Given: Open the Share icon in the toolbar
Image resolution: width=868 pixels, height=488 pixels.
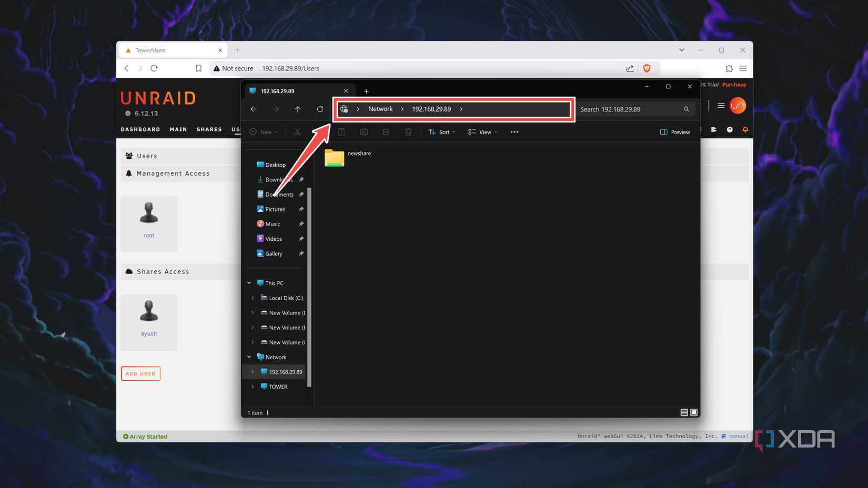Looking at the screenshot, I should click(386, 132).
